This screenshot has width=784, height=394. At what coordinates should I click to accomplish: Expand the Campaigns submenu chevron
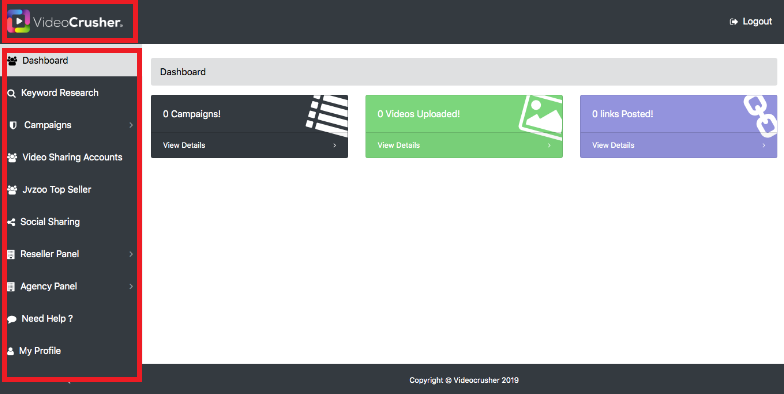[x=131, y=125]
